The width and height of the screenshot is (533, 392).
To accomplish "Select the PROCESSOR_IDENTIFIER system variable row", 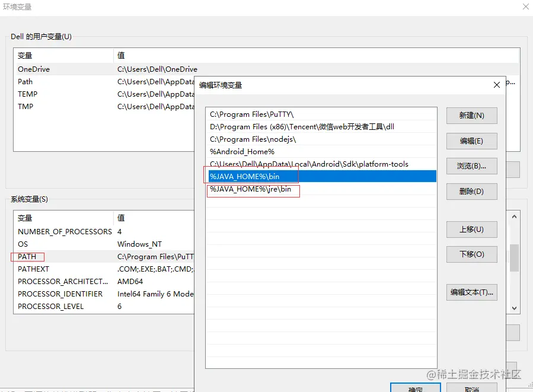I will click(x=105, y=294).
